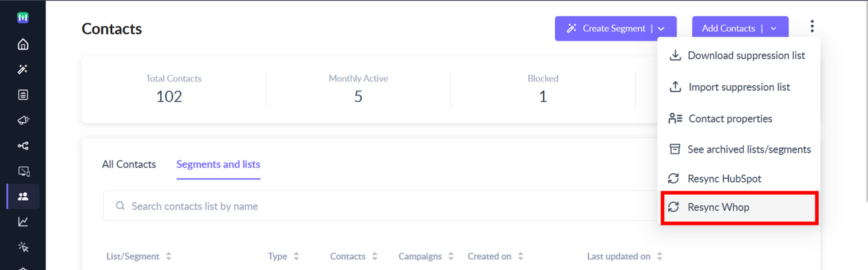The image size is (868, 270).
Task: Click the Monthly Active value 5
Action: 358,97
